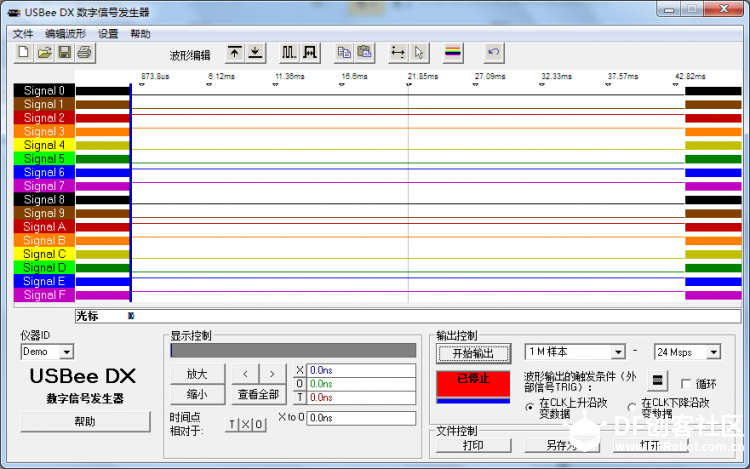
Task: Open the 设置 menu
Action: tap(108, 34)
